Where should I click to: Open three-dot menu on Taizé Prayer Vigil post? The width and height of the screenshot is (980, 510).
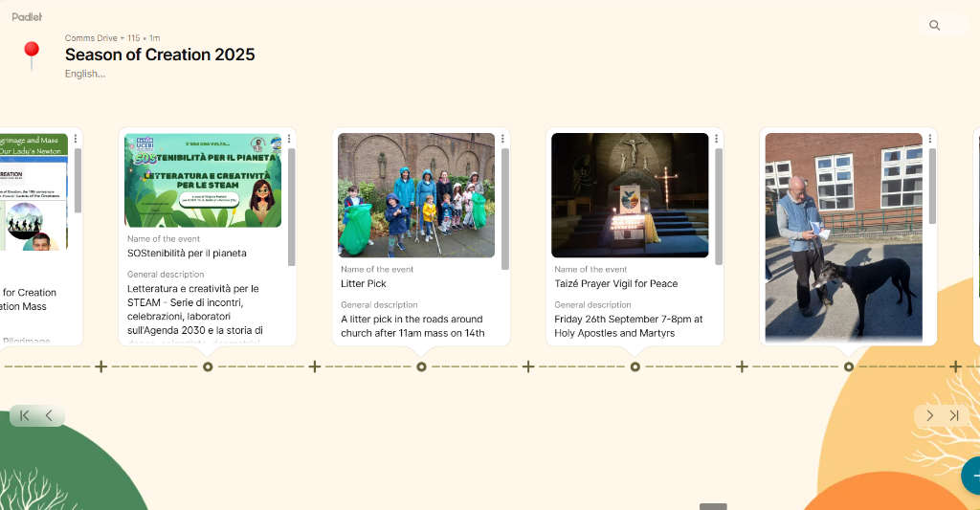pyautogui.click(x=716, y=139)
